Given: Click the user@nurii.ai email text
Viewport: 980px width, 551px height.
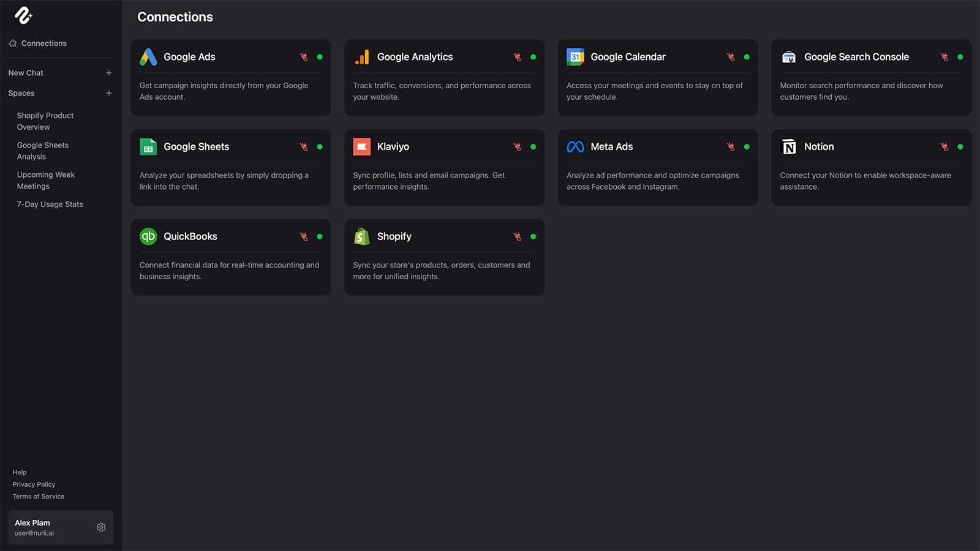Looking at the screenshot, I should [34, 533].
